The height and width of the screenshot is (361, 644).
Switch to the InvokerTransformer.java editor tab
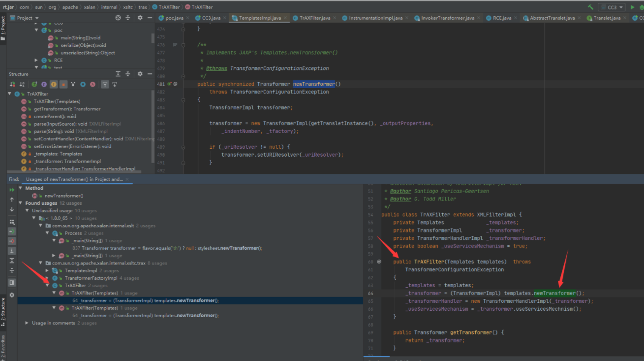pos(448,18)
